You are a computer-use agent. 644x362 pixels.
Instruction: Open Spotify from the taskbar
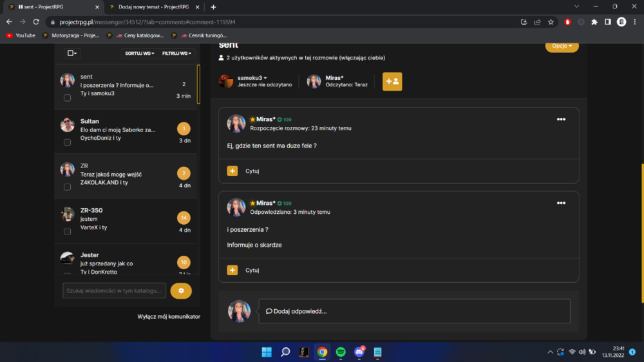[x=341, y=352]
